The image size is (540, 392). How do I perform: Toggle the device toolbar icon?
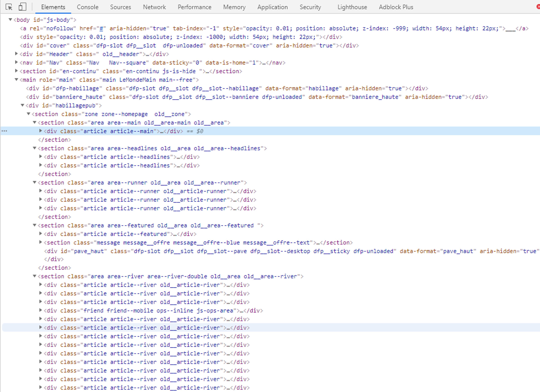click(x=22, y=7)
